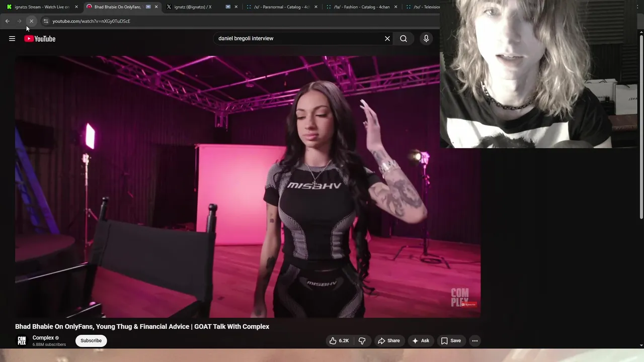The image size is (644, 362).
Task: Open the YouTube guide hamburger menu
Action: coord(12,39)
